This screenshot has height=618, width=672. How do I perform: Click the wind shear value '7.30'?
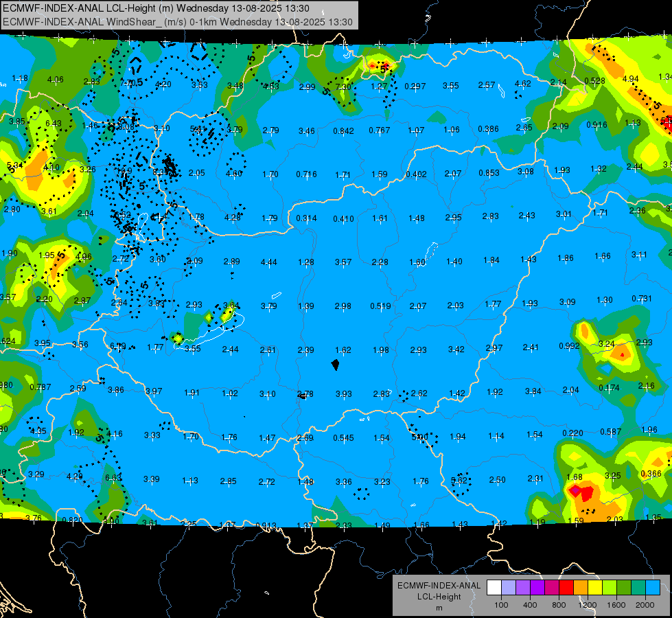[x=343, y=87]
